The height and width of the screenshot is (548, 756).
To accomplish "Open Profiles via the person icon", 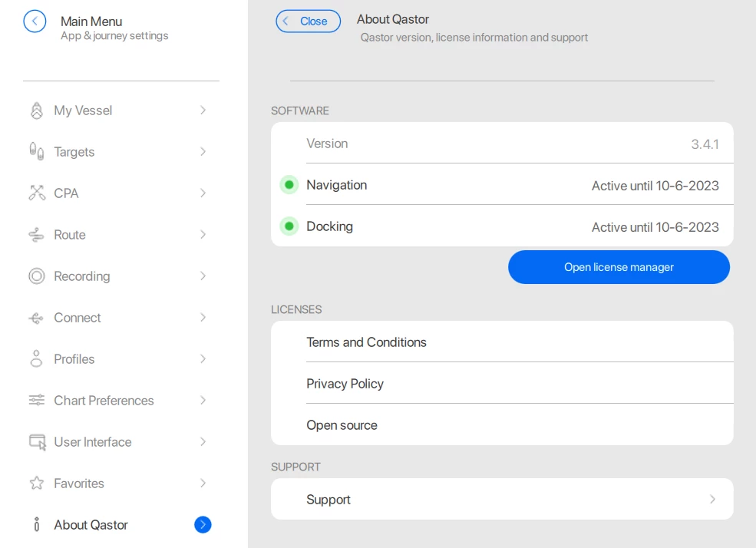I will (36, 358).
